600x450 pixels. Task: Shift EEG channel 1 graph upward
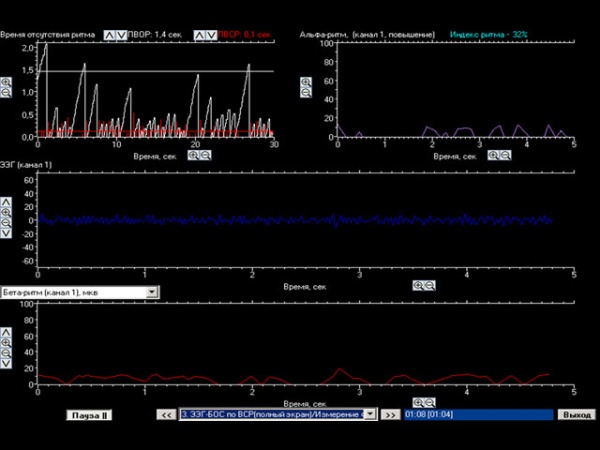click(x=6, y=201)
